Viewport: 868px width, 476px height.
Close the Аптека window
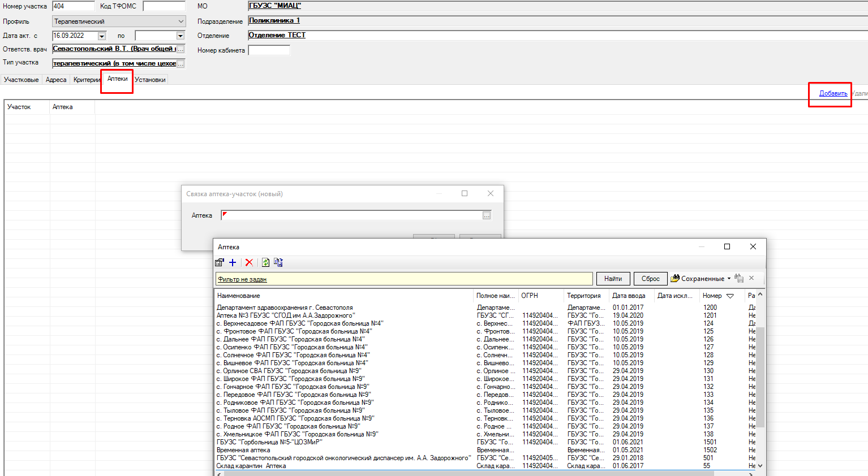[753, 246]
